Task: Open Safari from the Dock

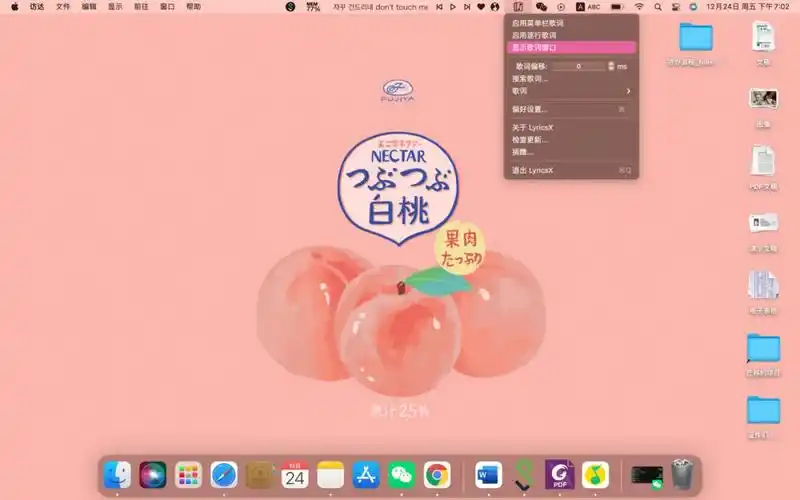Action: (224, 474)
